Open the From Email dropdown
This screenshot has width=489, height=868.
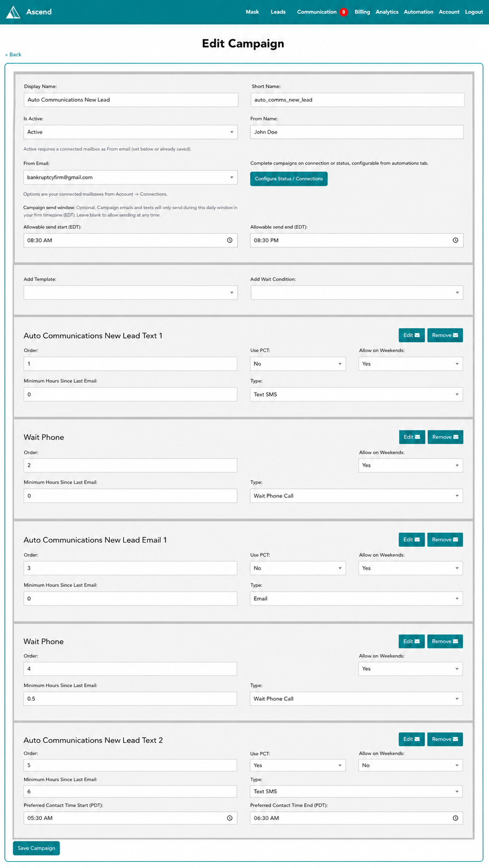point(130,178)
